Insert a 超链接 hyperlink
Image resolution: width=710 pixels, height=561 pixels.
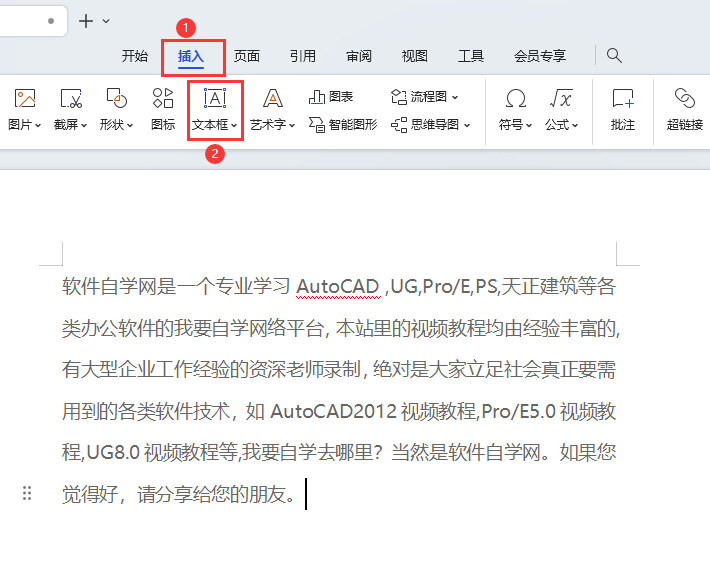coord(685,109)
